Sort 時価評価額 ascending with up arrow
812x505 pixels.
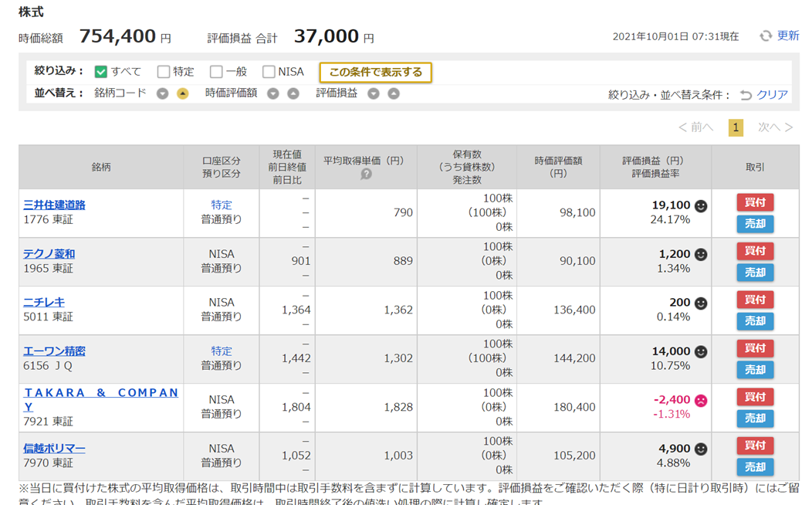coord(293,93)
